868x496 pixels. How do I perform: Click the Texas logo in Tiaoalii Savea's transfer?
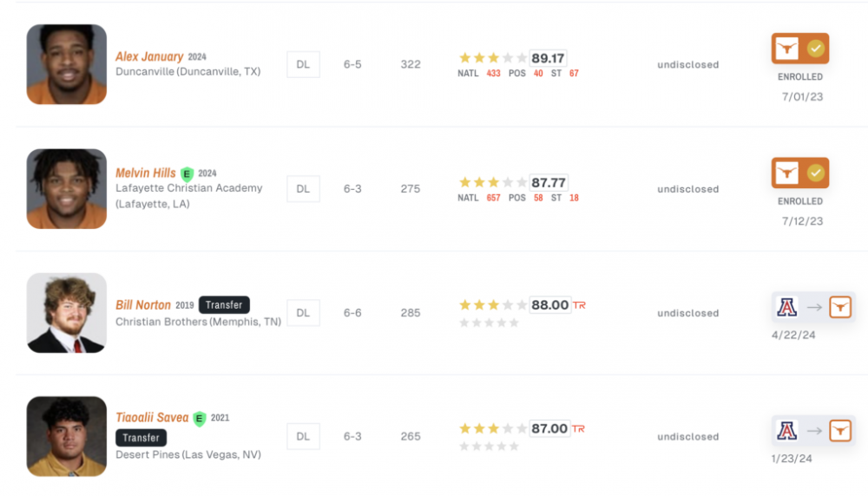point(840,430)
